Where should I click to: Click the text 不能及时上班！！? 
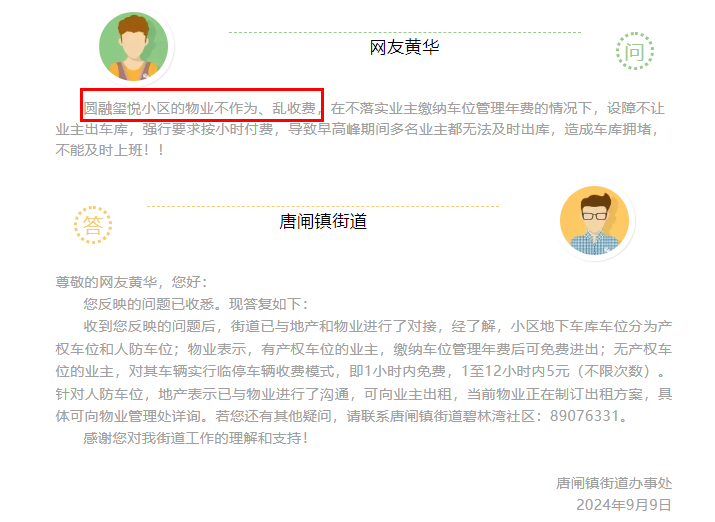coord(110,150)
